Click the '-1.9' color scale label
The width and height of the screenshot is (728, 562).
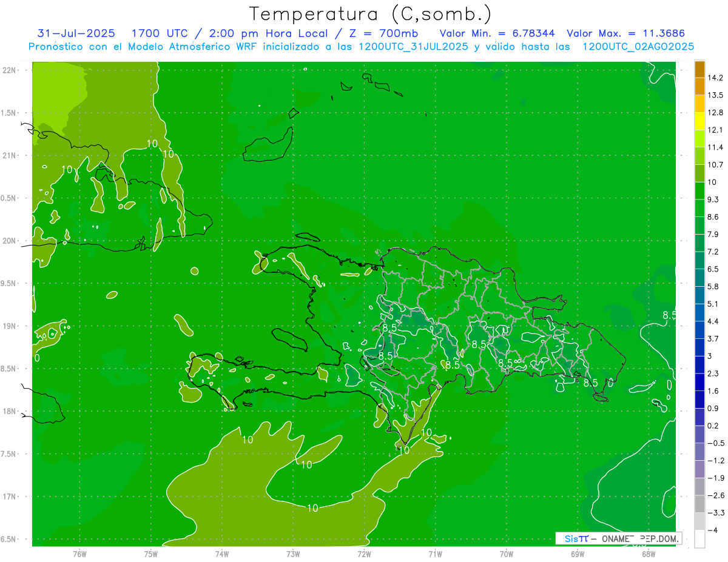[715, 478]
